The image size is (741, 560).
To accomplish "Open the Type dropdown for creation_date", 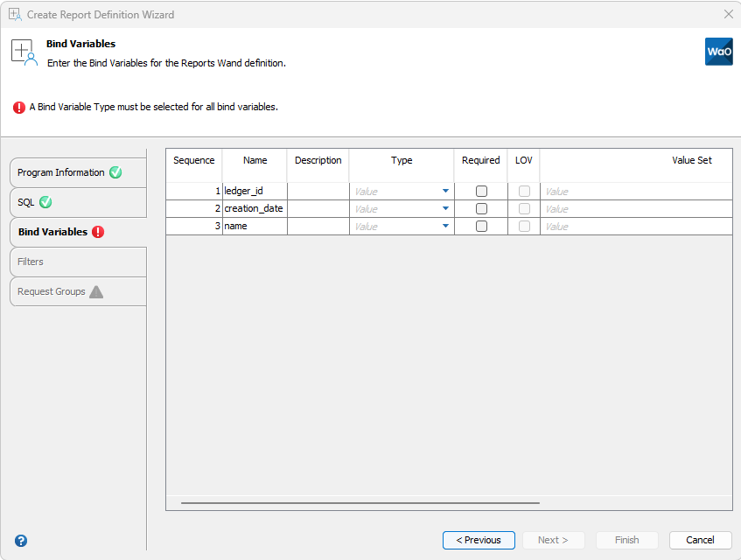I will tap(445, 208).
